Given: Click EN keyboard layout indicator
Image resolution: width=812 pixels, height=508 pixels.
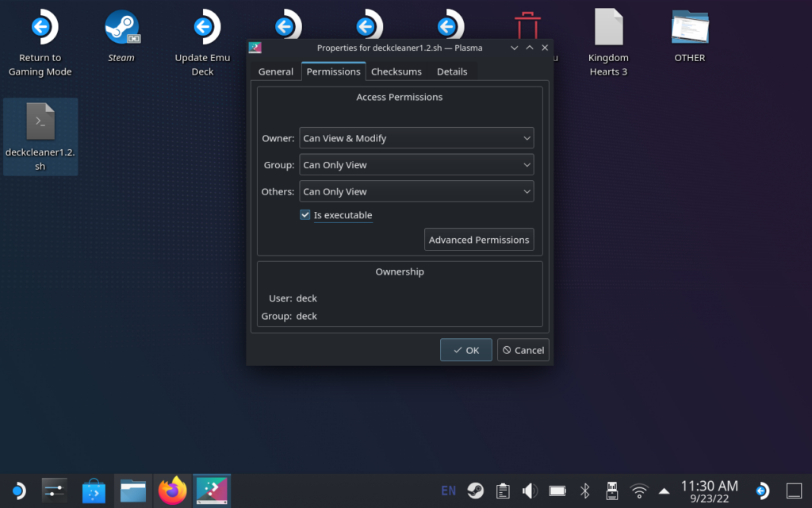Looking at the screenshot, I should 449,491.
